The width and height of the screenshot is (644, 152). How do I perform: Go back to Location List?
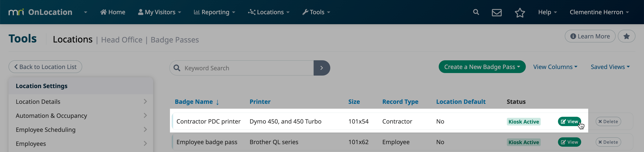[x=45, y=67]
